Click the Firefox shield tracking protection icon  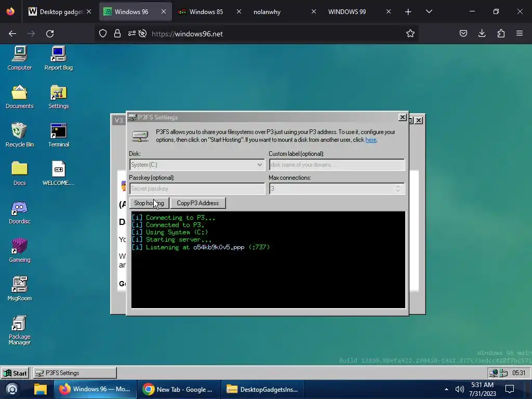click(x=103, y=34)
